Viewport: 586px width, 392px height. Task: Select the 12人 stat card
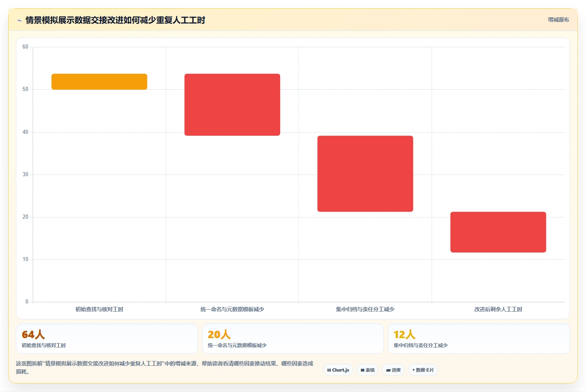tap(479, 339)
